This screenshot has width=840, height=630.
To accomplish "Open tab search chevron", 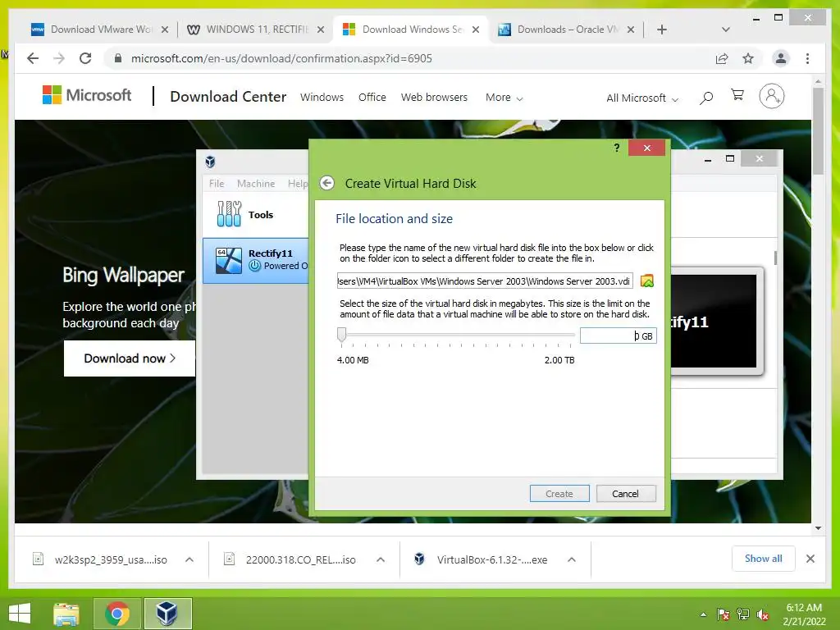I will [726, 30].
